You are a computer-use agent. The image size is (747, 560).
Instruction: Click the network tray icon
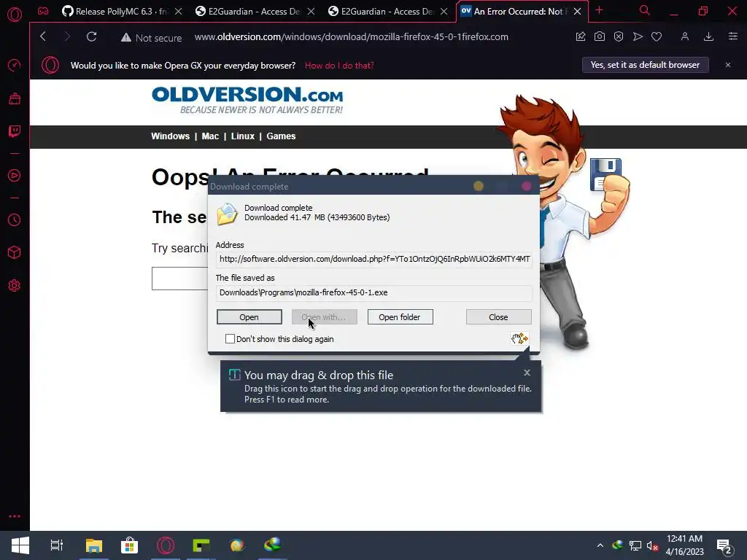click(x=635, y=545)
